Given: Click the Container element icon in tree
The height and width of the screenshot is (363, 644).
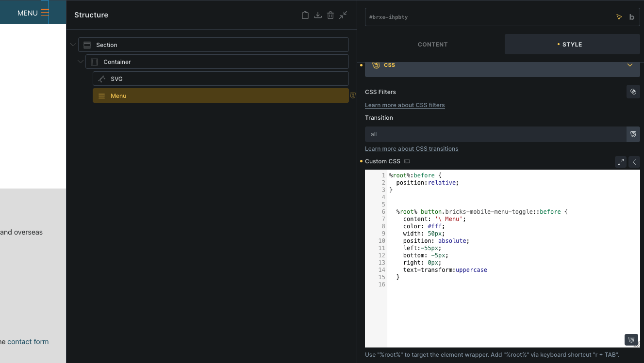Looking at the screenshot, I should 95,62.
